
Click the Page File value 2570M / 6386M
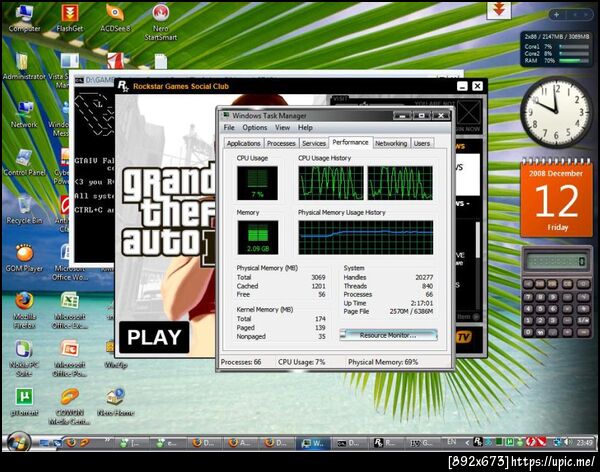[411, 312]
